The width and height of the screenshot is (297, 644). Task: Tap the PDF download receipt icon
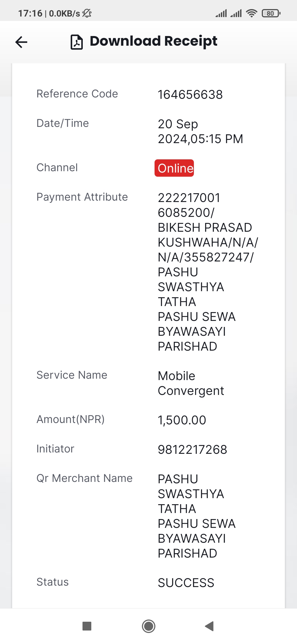click(x=77, y=42)
